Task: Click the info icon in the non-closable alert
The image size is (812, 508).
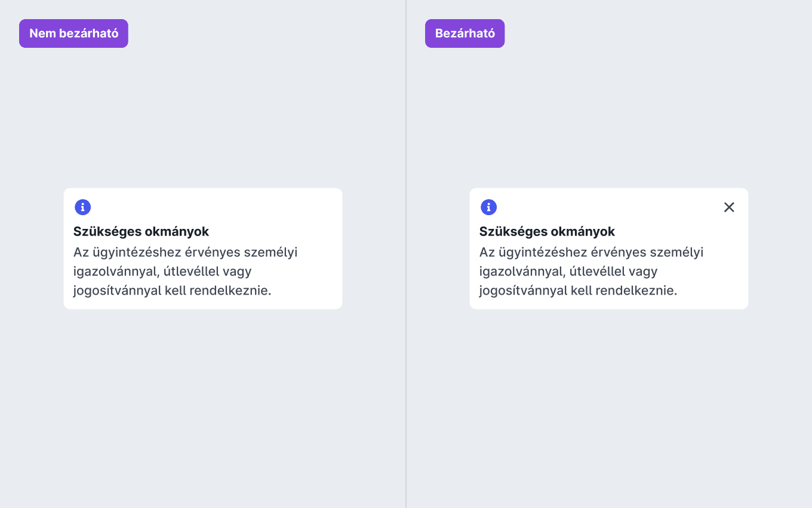Action: coord(82,207)
